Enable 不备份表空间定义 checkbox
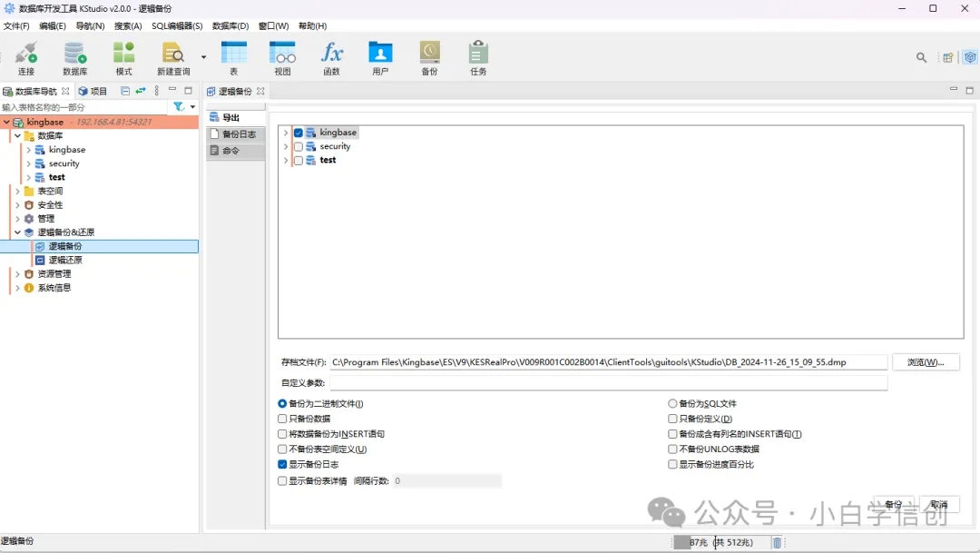This screenshot has width=980, height=553. [x=282, y=449]
